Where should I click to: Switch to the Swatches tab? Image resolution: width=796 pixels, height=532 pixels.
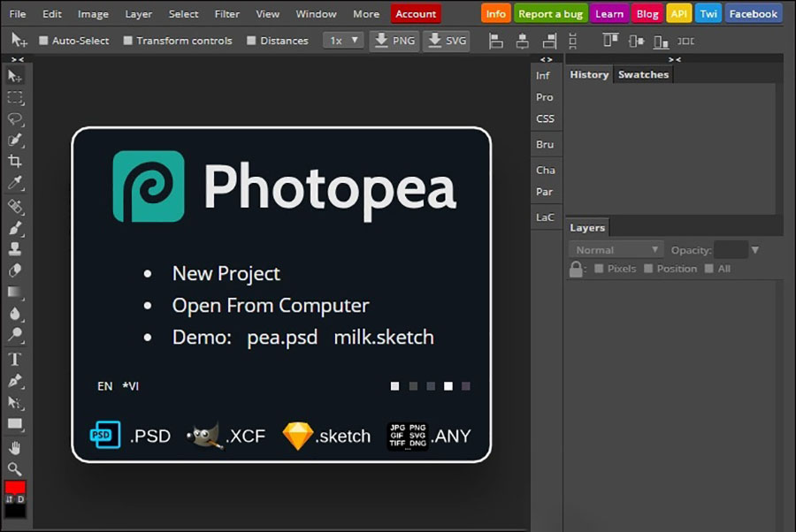coord(643,75)
